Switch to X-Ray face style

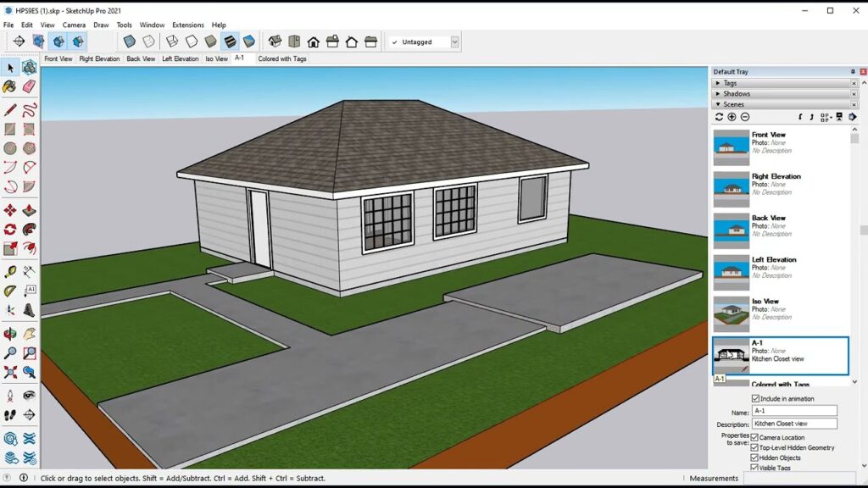(130, 41)
